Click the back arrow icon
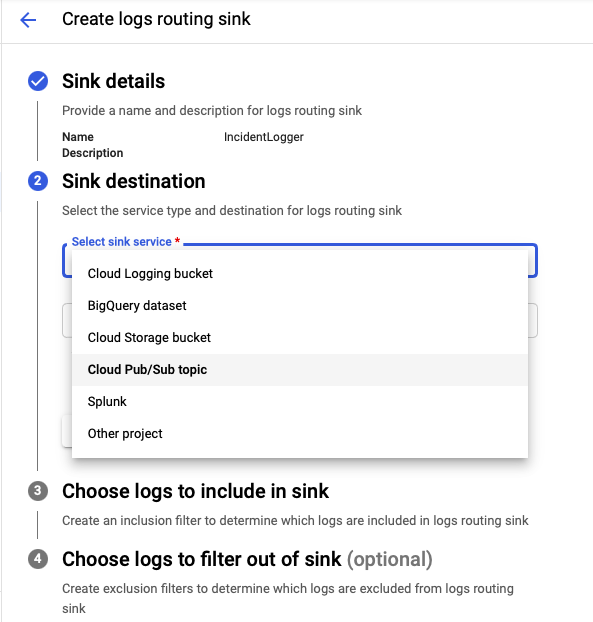 28,20
